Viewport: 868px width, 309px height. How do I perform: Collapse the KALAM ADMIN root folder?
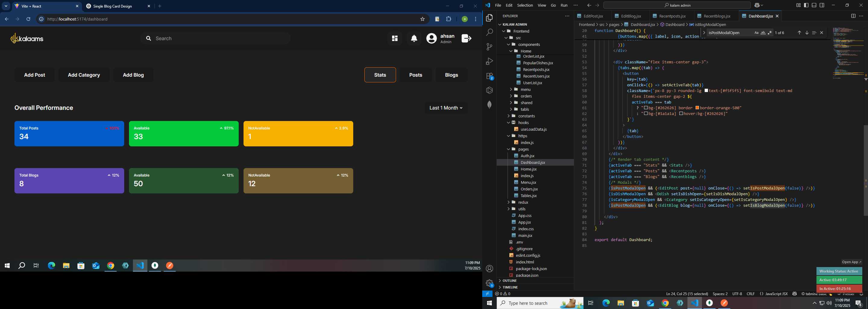[535, 24]
